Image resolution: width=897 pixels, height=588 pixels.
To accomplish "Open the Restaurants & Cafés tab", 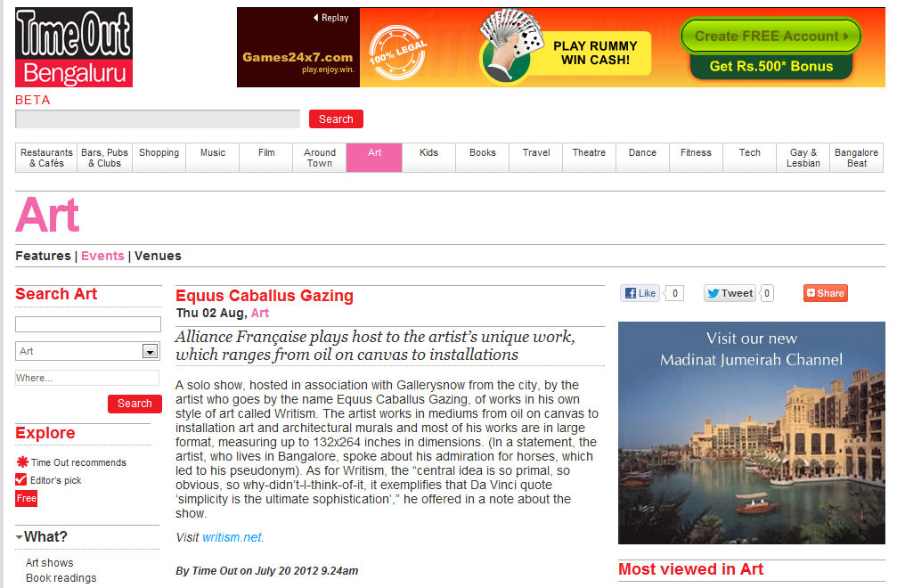I will coord(46,158).
